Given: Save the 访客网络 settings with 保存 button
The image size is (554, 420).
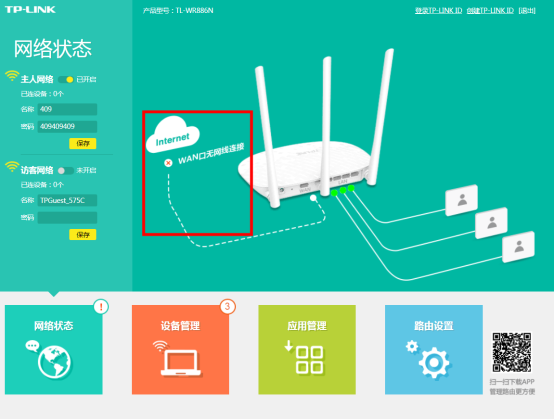Looking at the screenshot, I should (83, 235).
